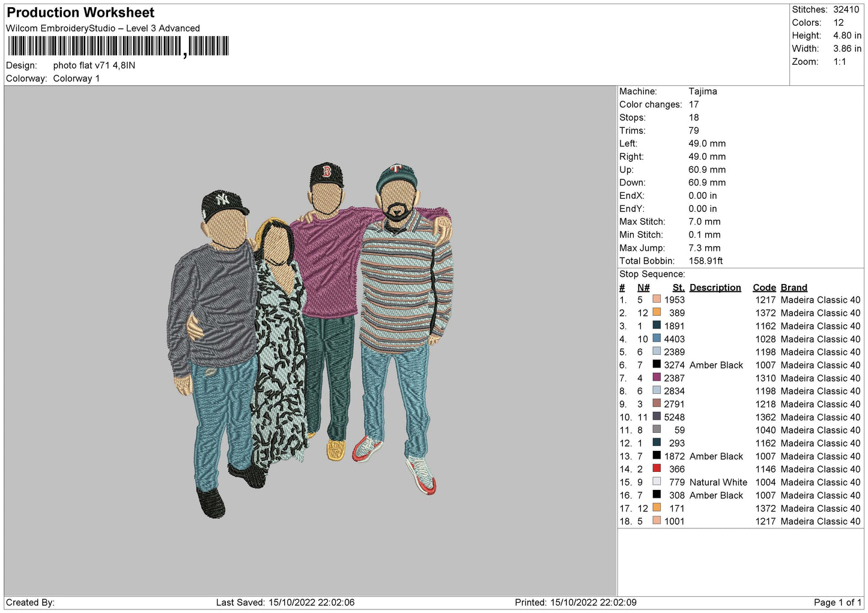This screenshot has width=868, height=613.
Task: Click the 'Stop Sequence:' heading
Action: tap(652, 274)
